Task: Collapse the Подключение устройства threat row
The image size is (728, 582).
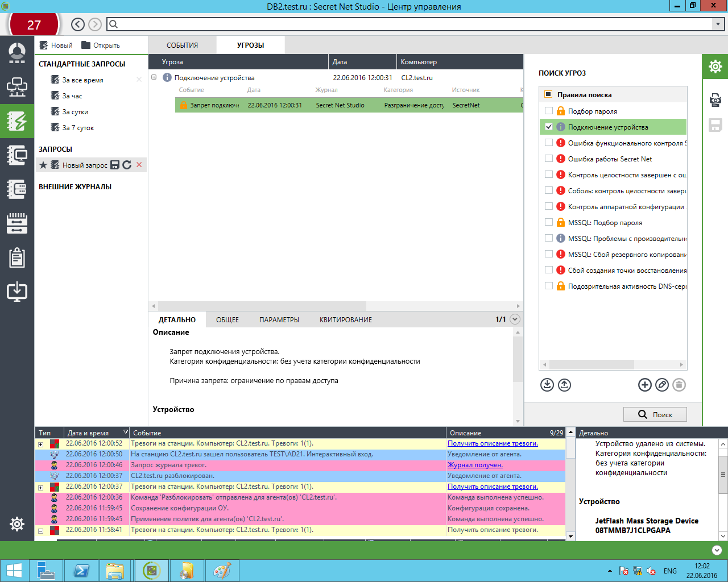Action: tap(154, 77)
